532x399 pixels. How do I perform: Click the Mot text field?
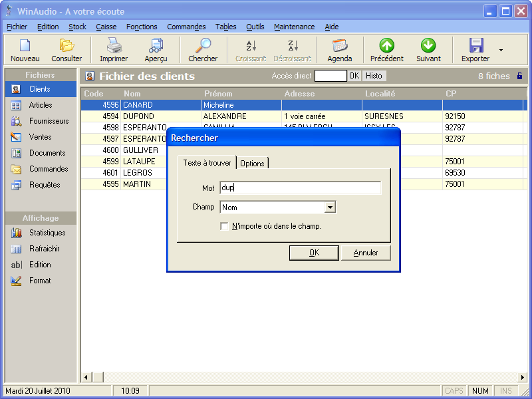[300, 188]
